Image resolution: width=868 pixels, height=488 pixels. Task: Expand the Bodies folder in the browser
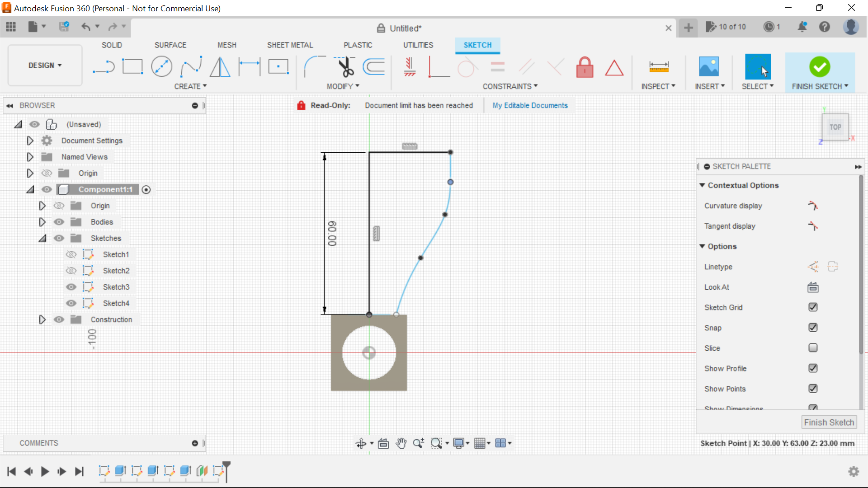[x=42, y=222]
